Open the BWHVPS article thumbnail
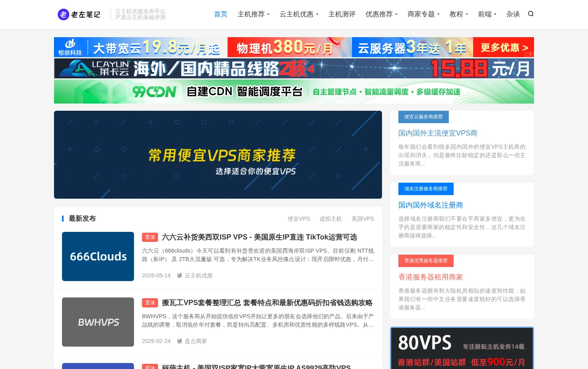The width and height of the screenshot is (588, 369). 98,322
